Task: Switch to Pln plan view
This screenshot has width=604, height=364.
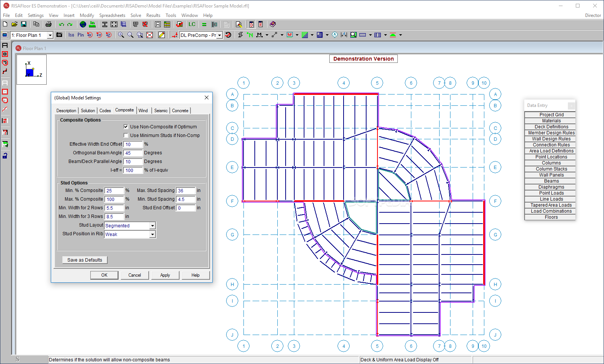Action: click(x=81, y=35)
